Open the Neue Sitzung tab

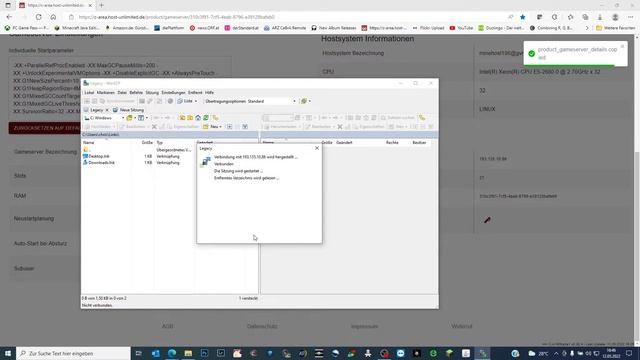129,110
